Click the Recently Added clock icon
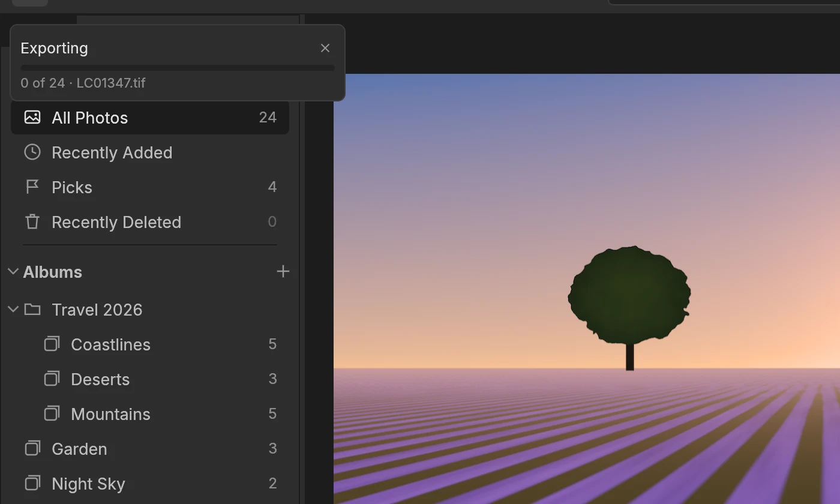 pos(32,152)
